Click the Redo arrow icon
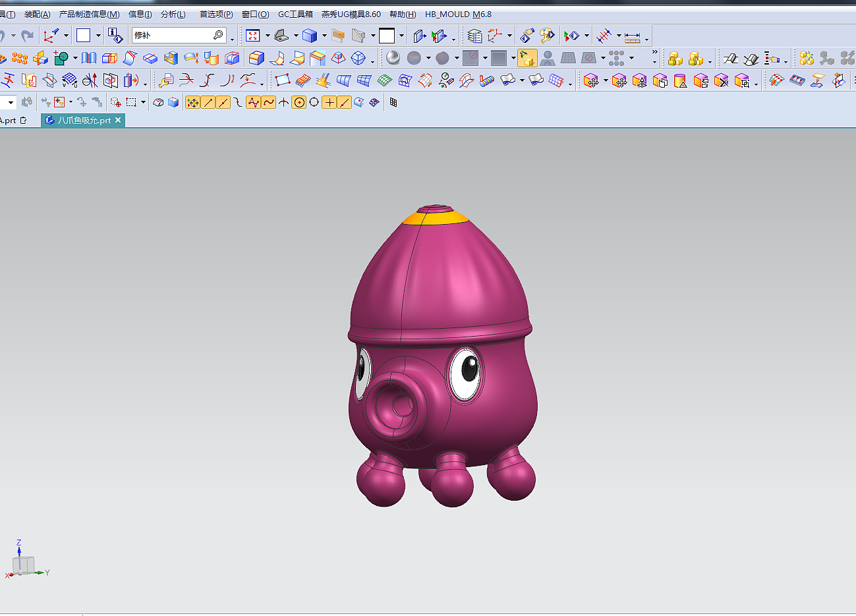The height and width of the screenshot is (616, 856). [26, 36]
